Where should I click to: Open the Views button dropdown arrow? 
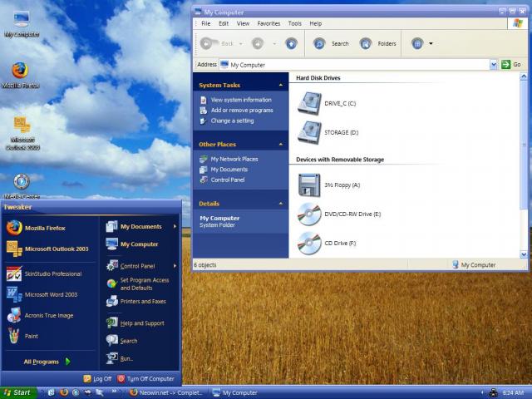(431, 43)
